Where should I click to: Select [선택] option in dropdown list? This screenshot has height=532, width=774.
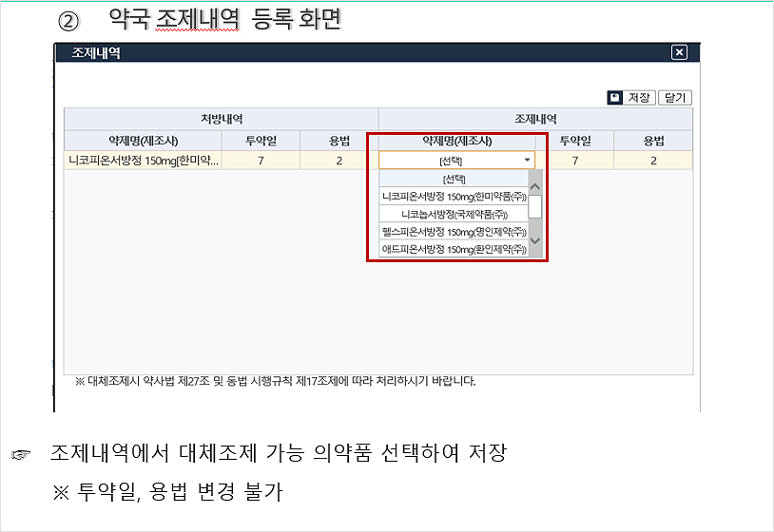pos(454,179)
